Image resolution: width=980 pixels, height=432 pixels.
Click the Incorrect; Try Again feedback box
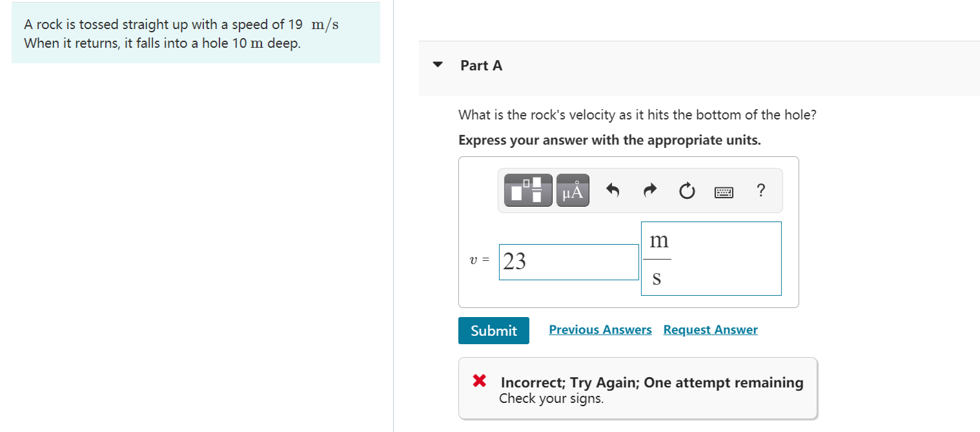pos(638,387)
